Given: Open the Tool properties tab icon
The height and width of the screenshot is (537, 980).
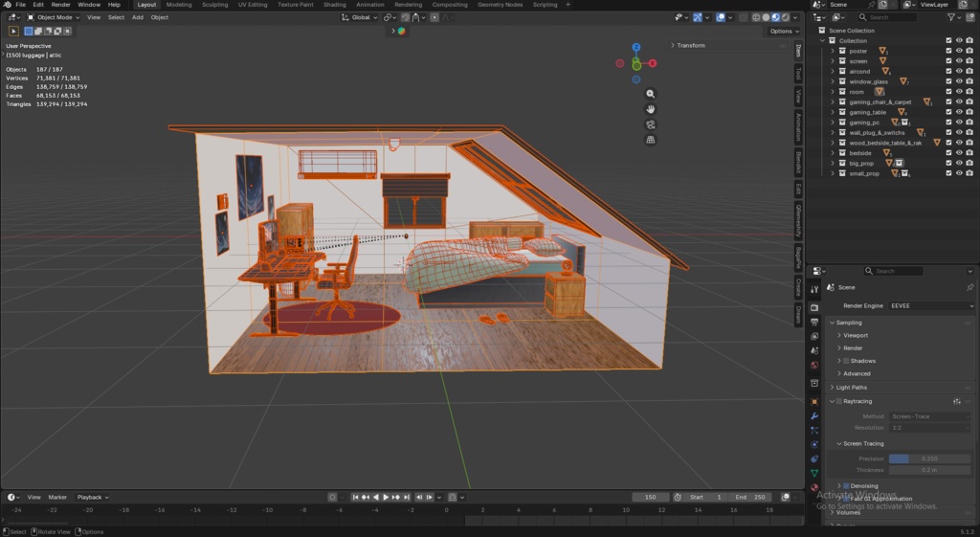Looking at the screenshot, I should (x=814, y=289).
